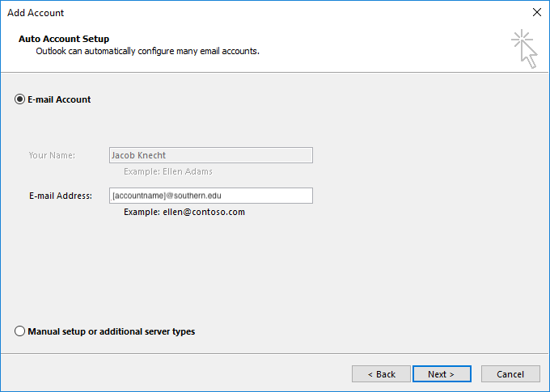Click the ellen@contoso.com example hint
Image resolution: width=550 pixels, height=392 pixels.
[184, 212]
